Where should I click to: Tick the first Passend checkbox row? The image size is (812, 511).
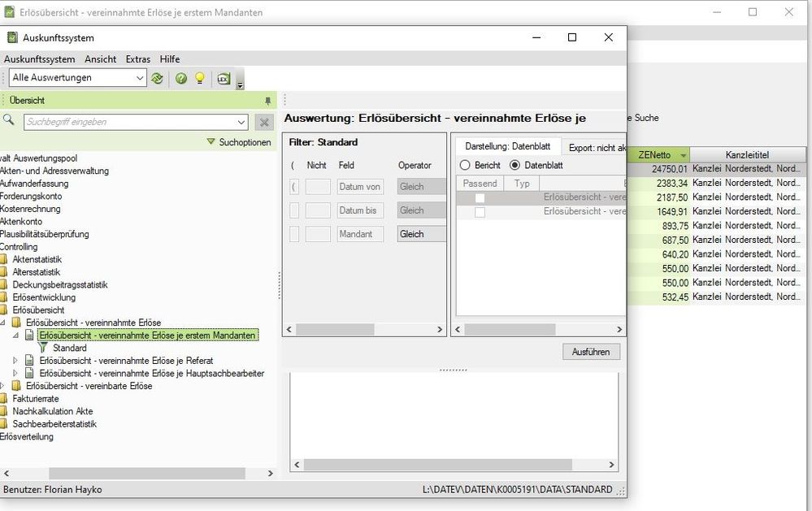click(480, 197)
